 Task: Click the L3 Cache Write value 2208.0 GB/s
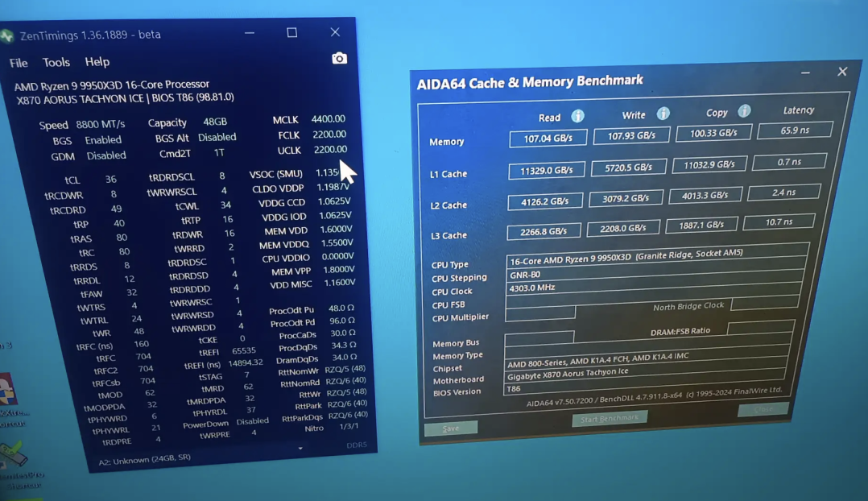[x=623, y=228]
